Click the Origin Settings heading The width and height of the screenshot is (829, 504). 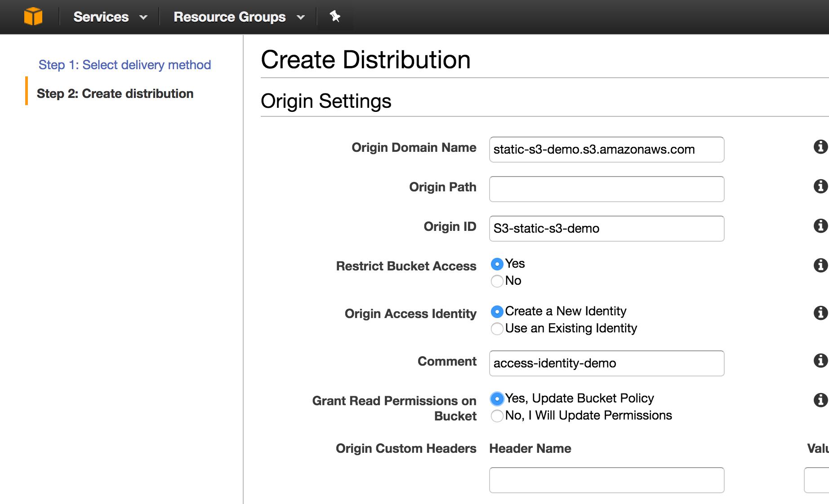coord(326,101)
